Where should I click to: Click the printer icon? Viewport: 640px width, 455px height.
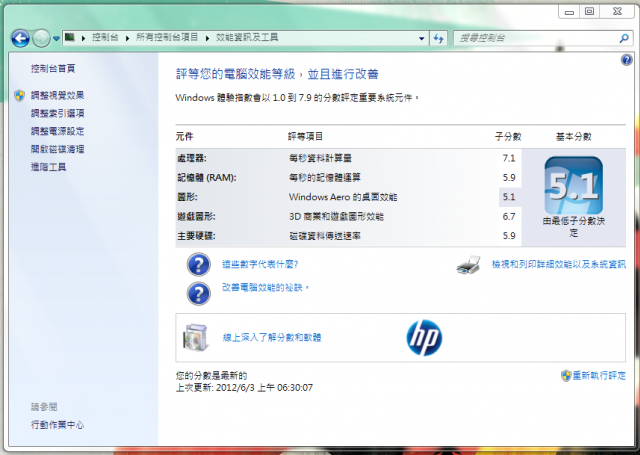coord(469,265)
